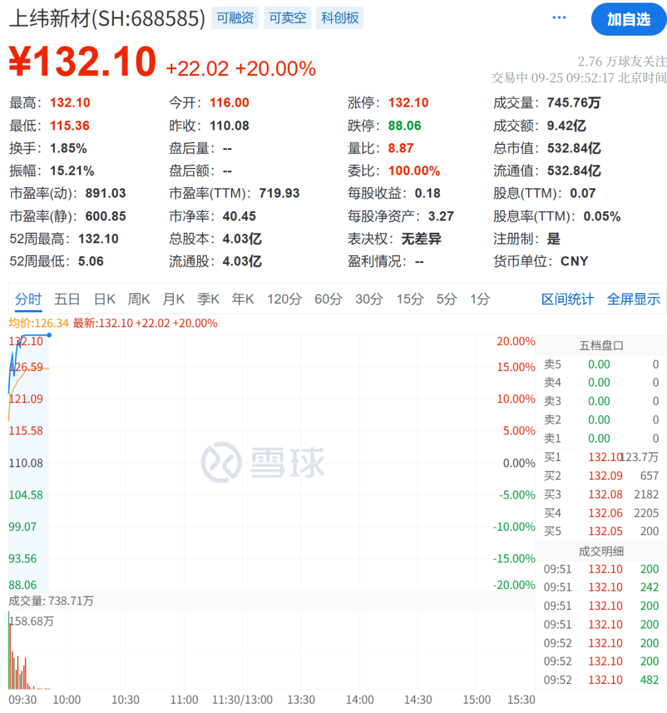
Task: Select the 1分 chart tab
Action: coord(480,299)
